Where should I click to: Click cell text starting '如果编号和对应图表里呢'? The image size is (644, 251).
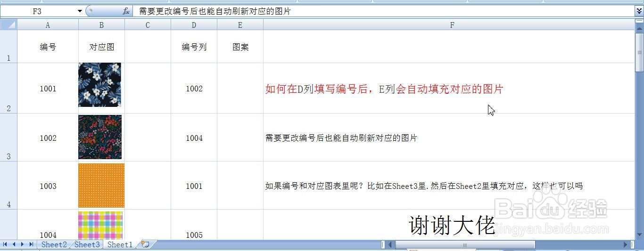click(424, 186)
